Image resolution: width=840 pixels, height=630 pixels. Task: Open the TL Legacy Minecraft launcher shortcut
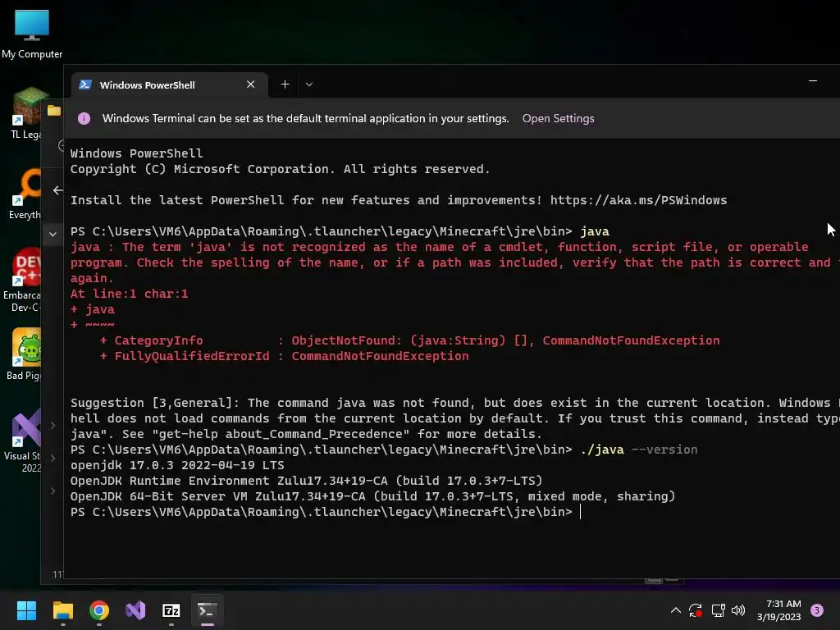tap(25, 113)
